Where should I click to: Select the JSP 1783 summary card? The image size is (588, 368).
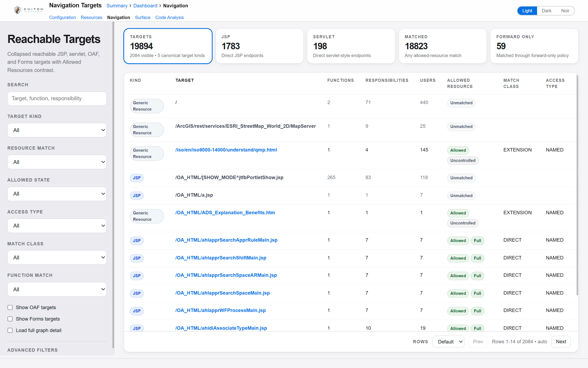(x=259, y=46)
